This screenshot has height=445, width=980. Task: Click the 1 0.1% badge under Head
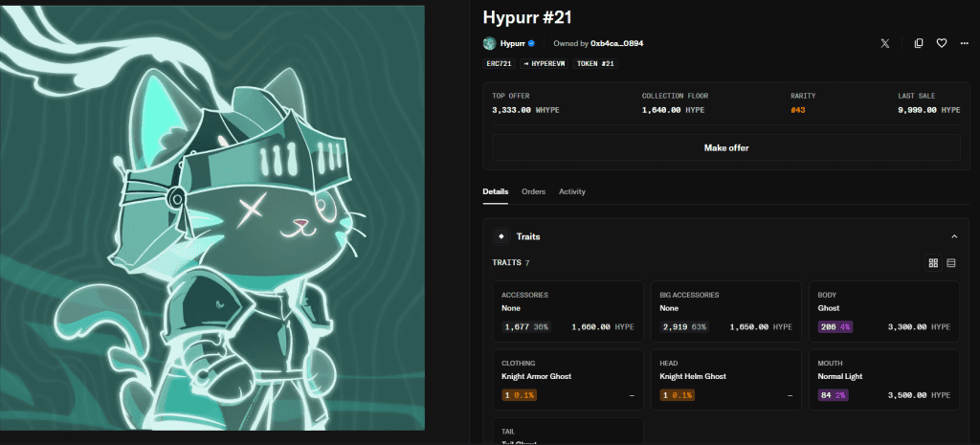(x=677, y=395)
